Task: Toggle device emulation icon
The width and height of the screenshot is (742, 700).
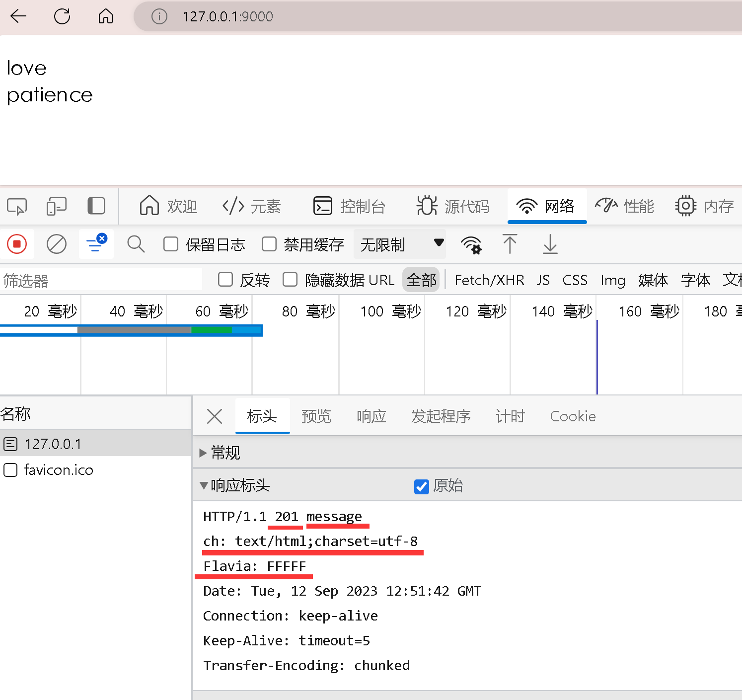Action: 56,206
